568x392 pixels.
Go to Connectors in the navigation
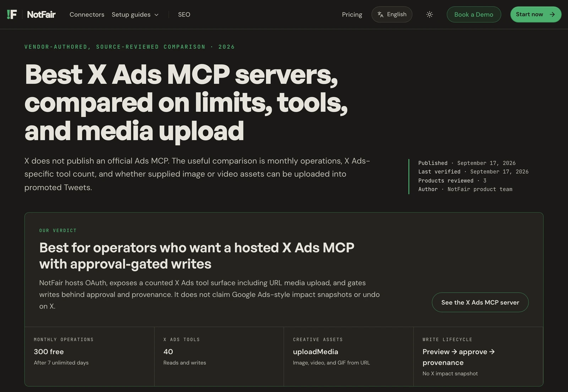coord(87,15)
